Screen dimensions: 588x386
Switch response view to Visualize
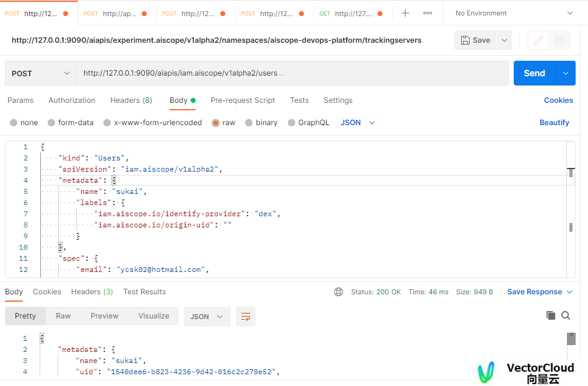(x=153, y=316)
